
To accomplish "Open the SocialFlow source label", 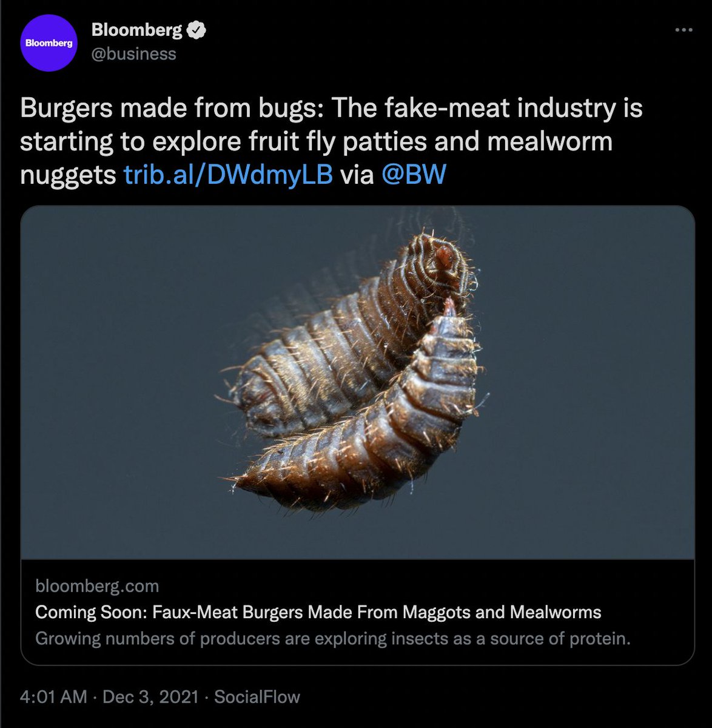I will click(257, 696).
